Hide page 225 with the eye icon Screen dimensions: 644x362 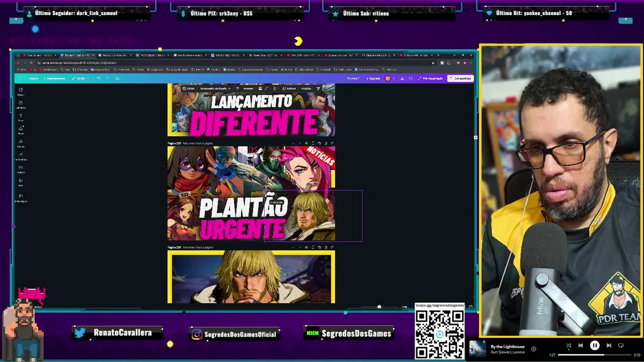tap(306, 143)
